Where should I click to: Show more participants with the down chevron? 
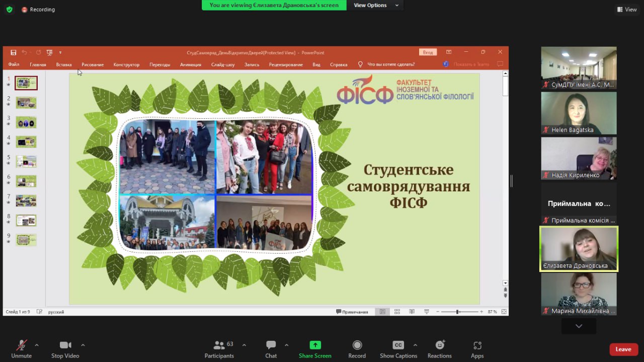click(579, 326)
